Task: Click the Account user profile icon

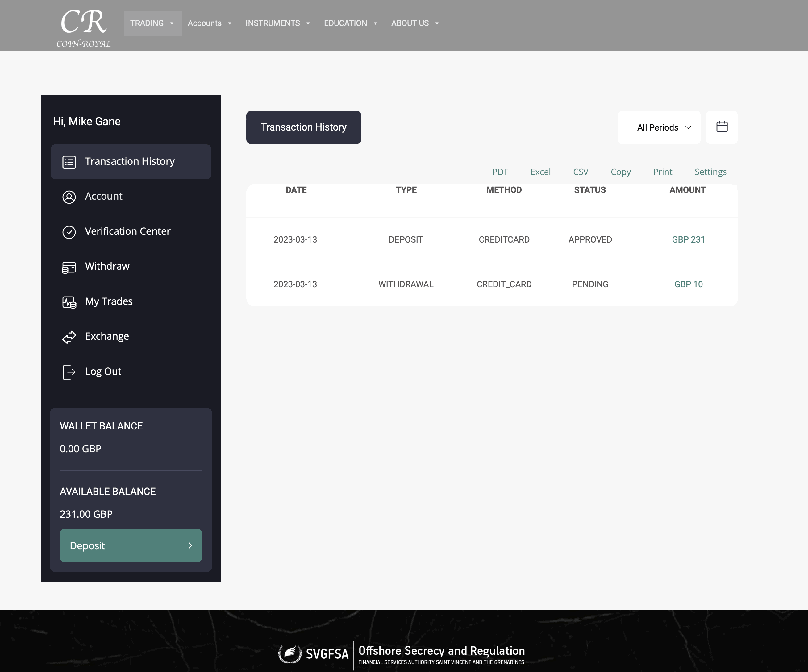Action: click(69, 197)
